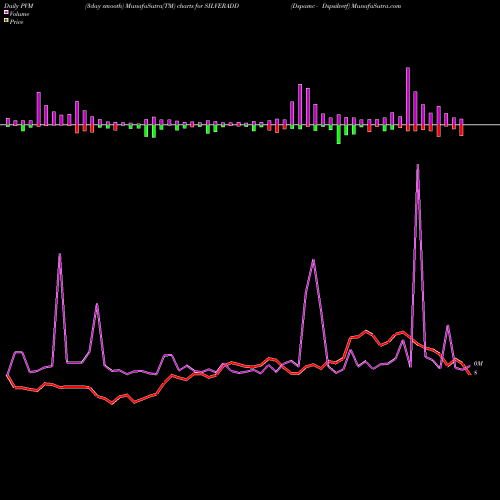This screenshot has height=500, width=500.
Task: Click the red-green Price legend swatch
Action: pos(6,21)
